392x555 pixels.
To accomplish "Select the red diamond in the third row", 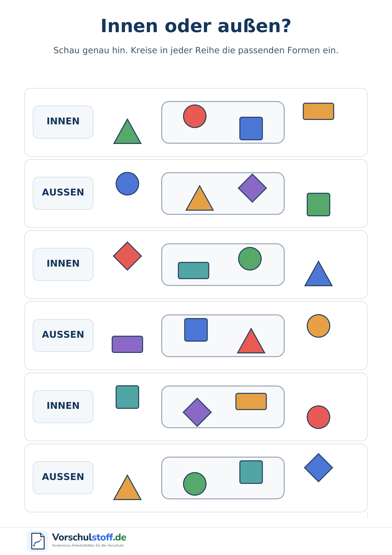I will pyautogui.click(x=127, y=256).
